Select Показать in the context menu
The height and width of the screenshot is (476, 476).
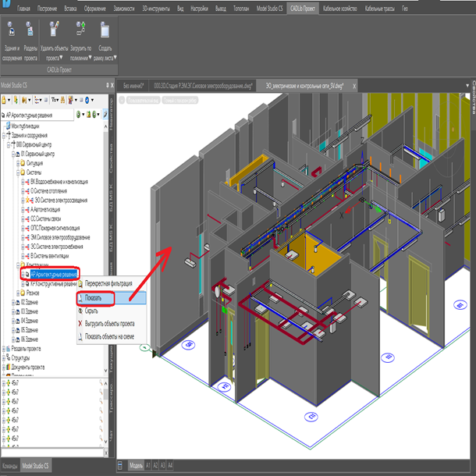click(93, 297)
